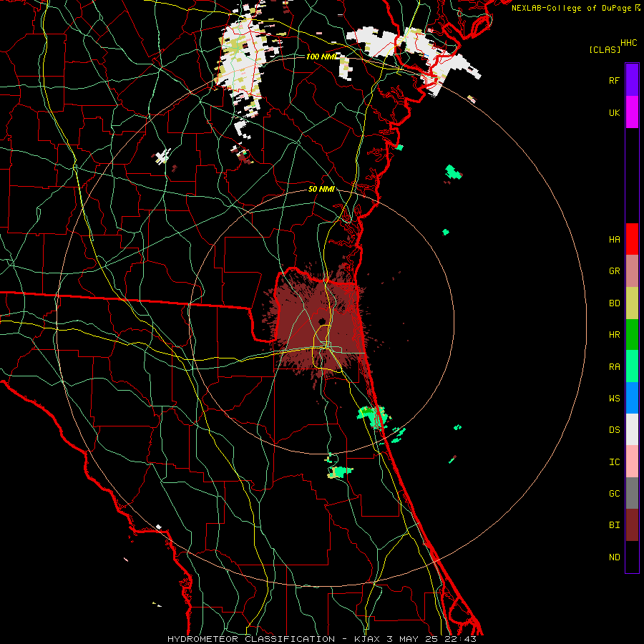
Task: Click the '100 NMI' range ring label
Action: tap(321, 57)
